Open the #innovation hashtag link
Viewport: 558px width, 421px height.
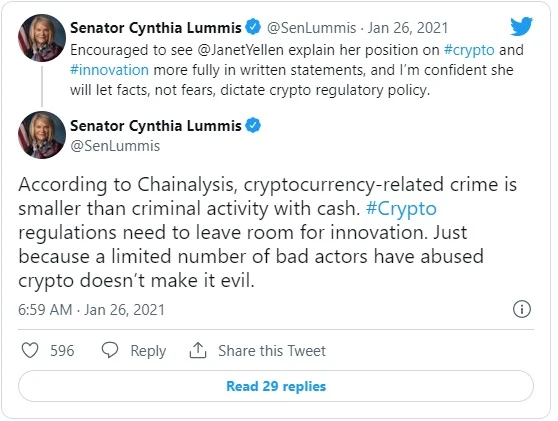point(109,70)
